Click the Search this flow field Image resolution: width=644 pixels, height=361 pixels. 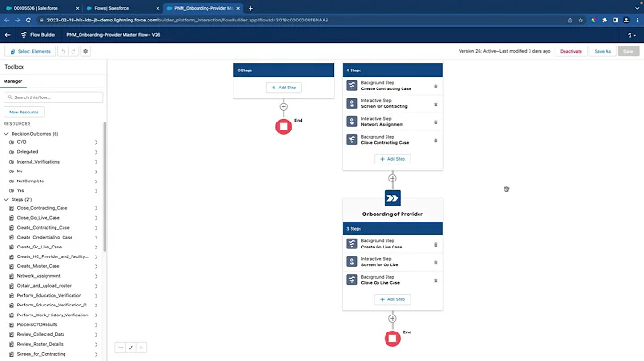click(x=54, y=97)
